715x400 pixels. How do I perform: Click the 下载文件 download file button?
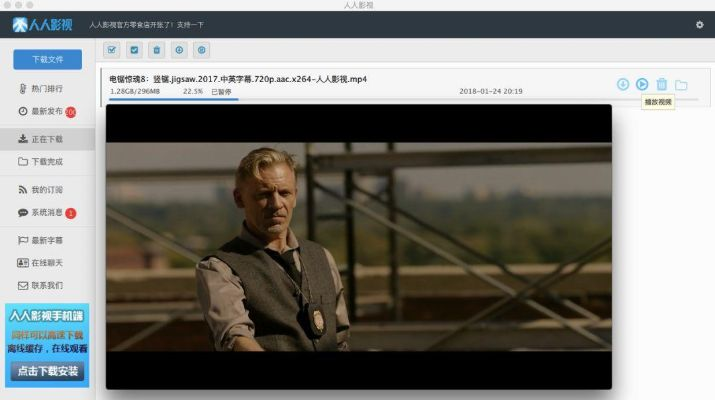47,59
